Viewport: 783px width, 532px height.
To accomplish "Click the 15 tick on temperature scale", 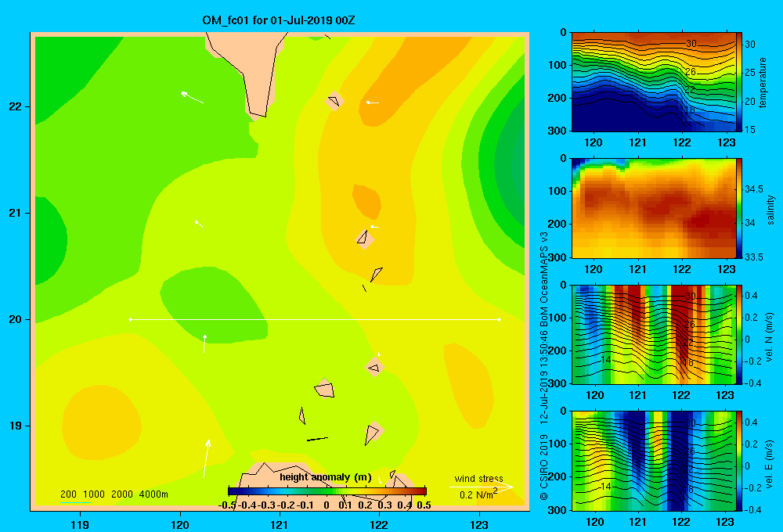I will 750,130.
